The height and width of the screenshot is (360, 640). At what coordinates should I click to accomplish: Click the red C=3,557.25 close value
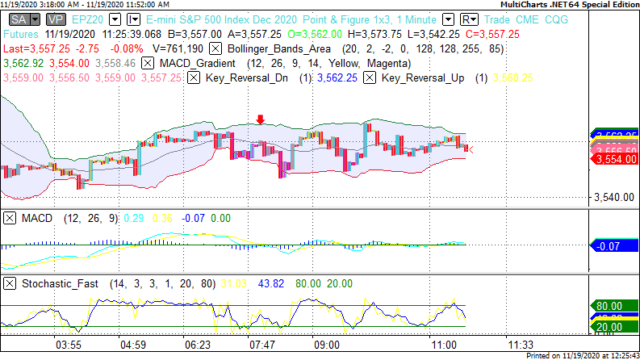[x=492, y=34]
